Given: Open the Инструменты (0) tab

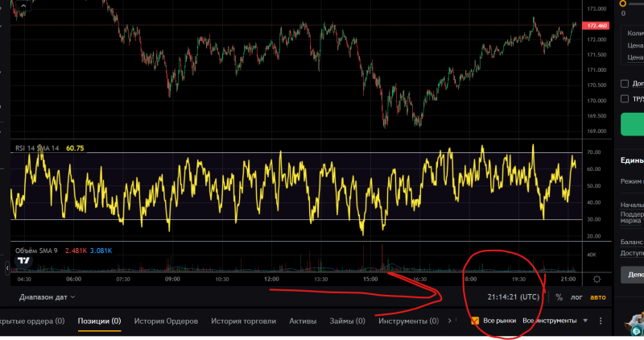Looking at the screenshot, I should tap(408, 321).
